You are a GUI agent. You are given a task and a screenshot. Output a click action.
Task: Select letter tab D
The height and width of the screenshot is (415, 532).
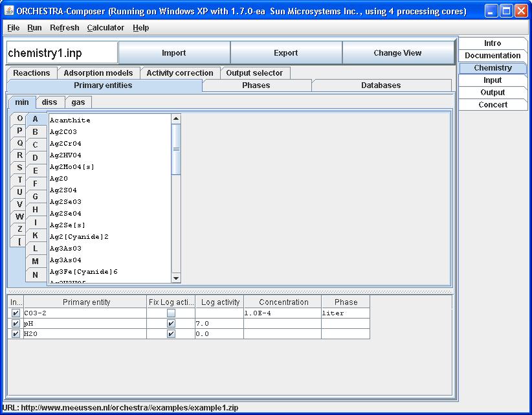pos(36,158)
